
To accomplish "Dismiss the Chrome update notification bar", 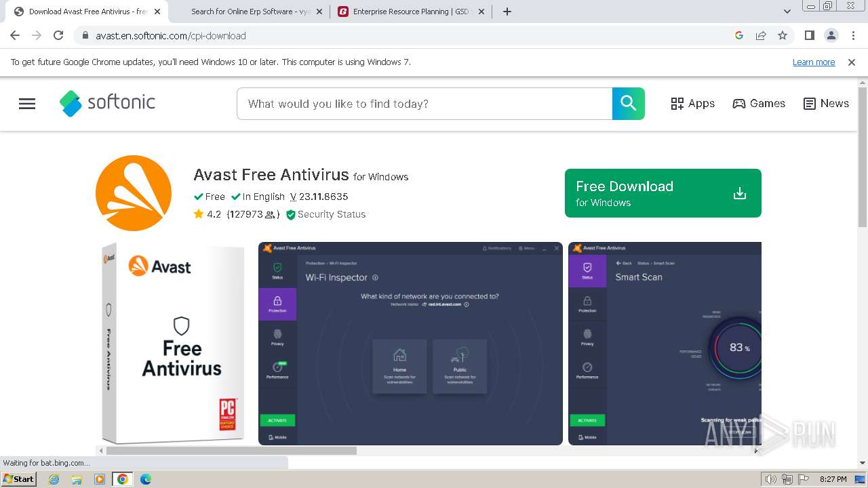I will point(852,62).
